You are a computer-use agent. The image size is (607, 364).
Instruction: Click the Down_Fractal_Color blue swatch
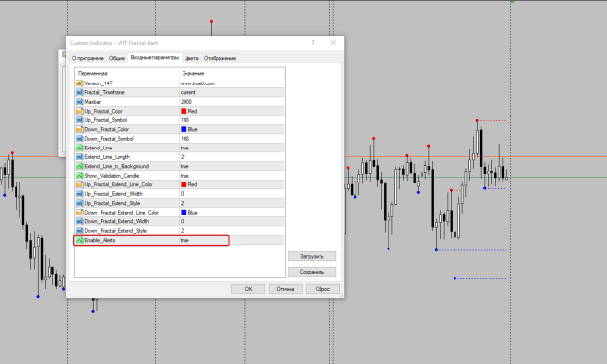[184, 129]
